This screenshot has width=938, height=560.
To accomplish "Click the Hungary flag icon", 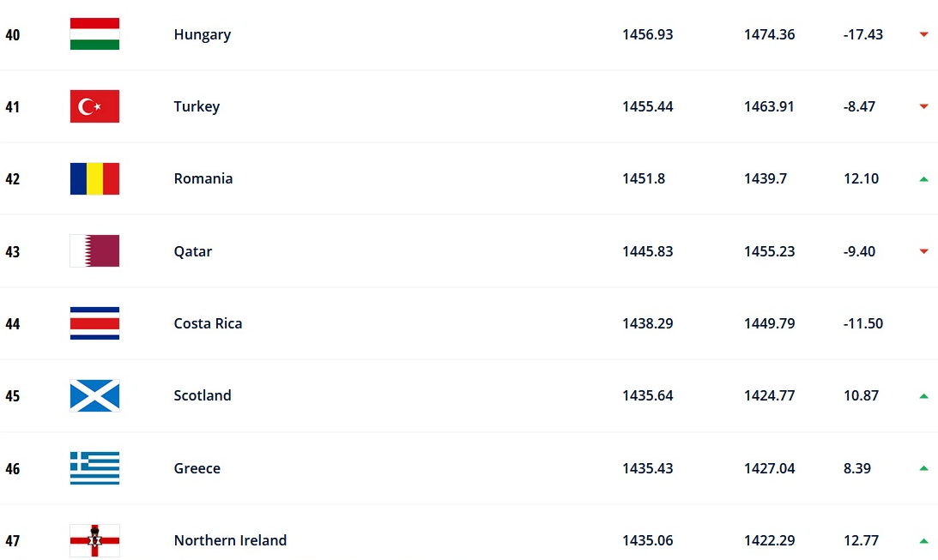I will 94,34.
